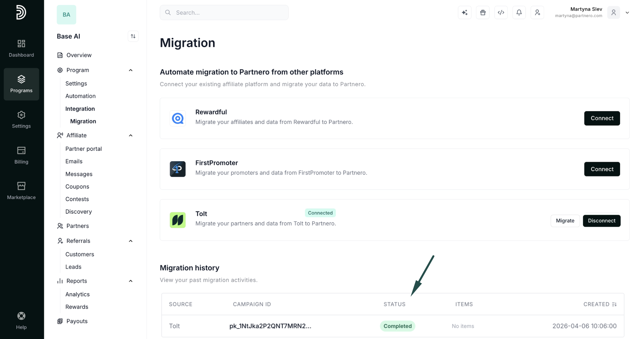Collapse the Program section chevron
Image resolution: width=644 pixels, height=339 pixels.
coord(131,70)
